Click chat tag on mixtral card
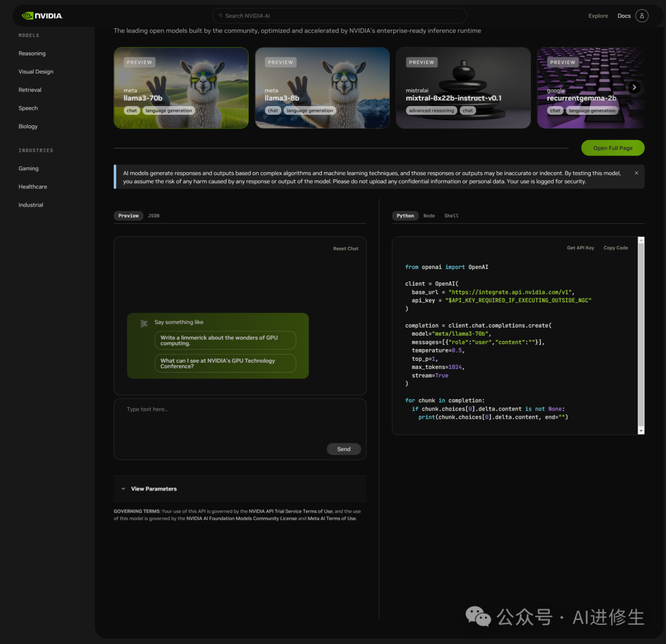Image resolution: width=666 pixels, height=644 pixels. [467, 110]
